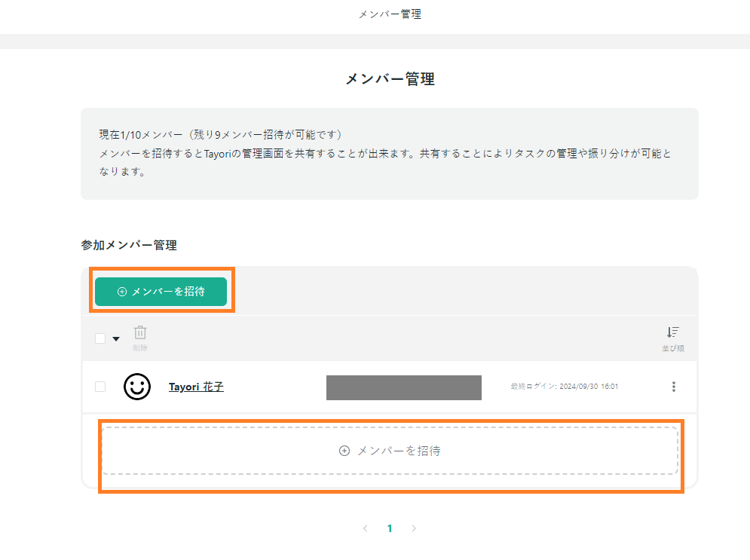The width and height of the screenshot is (750, 560).
Task: Click the smiley face avatar of Tayori 花子
Action: (x=136, y=387)
